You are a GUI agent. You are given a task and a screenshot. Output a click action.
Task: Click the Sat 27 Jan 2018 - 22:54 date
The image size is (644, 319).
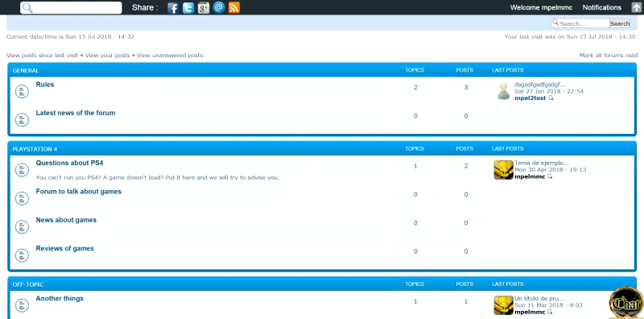[x=549, y=91]
